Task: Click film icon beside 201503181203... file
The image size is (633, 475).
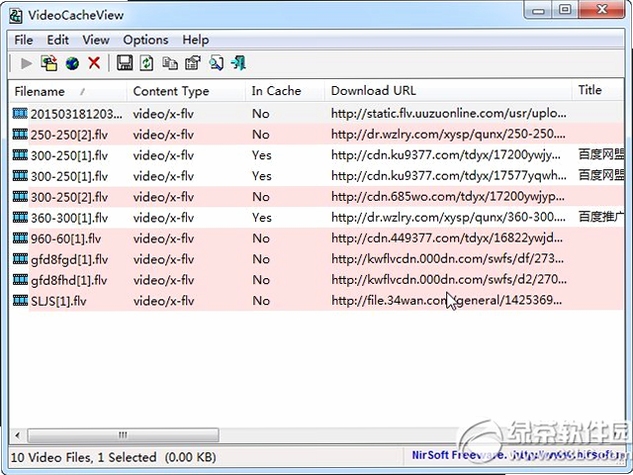Action: (x=20, y=113)
